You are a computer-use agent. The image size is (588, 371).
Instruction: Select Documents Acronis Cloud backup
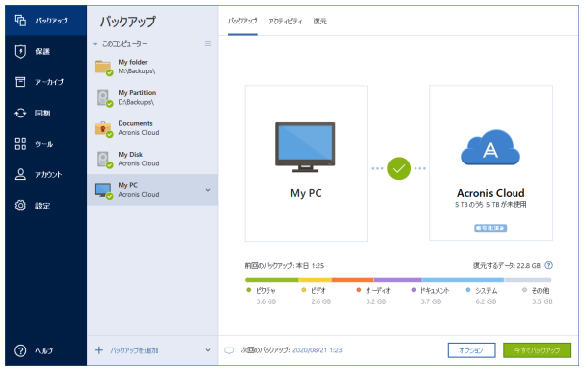(152, 128)
